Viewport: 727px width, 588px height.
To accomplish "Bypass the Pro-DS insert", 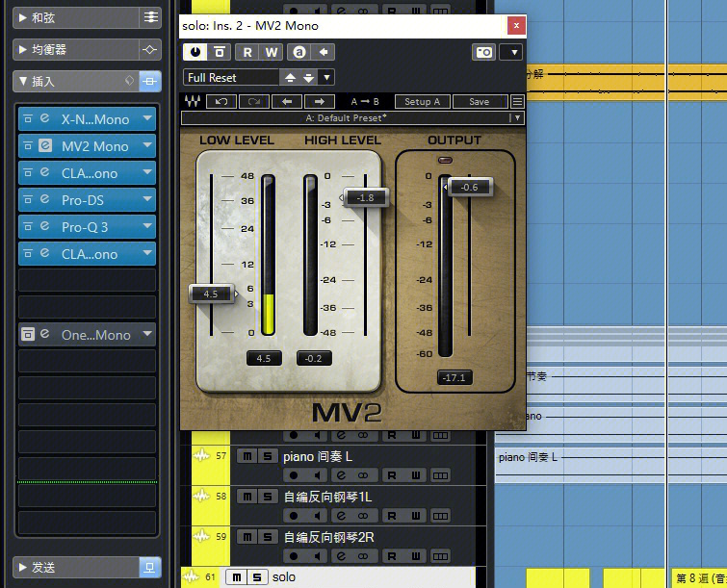I will (x=28, y=200).
